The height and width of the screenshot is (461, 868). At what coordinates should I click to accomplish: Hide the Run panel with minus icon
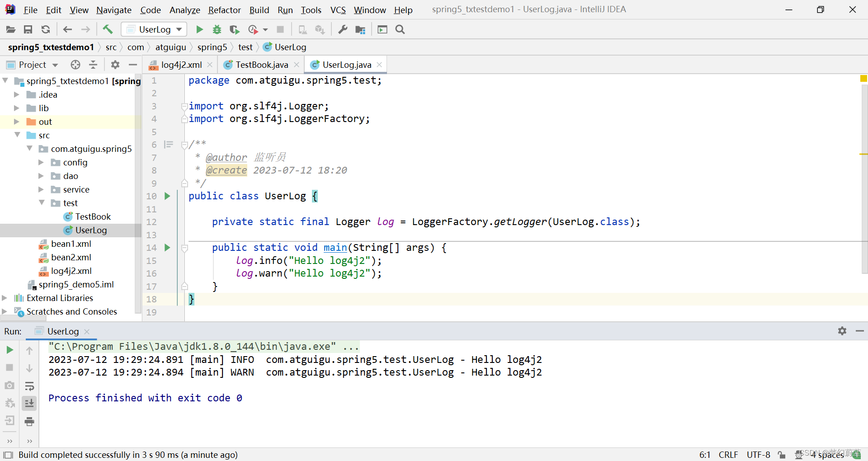tap(860, 331)
